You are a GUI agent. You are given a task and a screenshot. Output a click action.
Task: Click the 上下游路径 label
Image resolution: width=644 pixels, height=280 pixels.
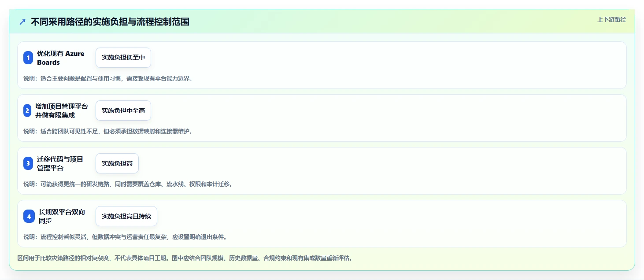click(611, 19)
